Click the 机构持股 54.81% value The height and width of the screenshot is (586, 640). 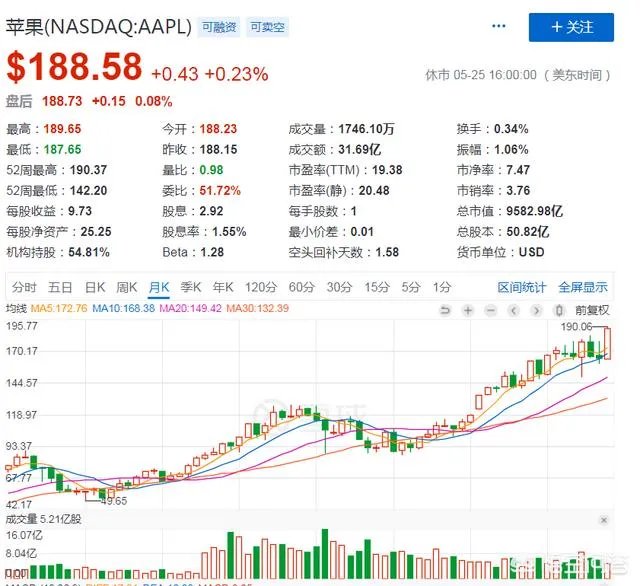[x=89, y=252]
